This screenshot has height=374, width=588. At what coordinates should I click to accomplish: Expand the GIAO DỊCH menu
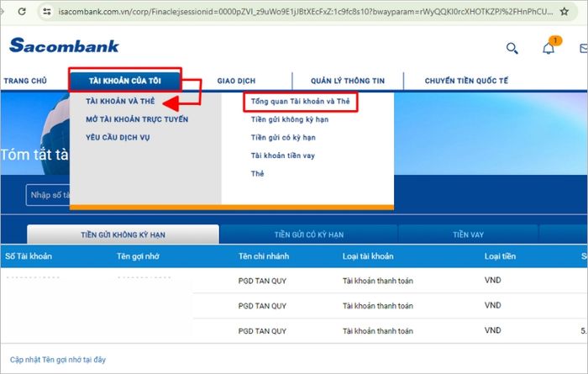236,81
